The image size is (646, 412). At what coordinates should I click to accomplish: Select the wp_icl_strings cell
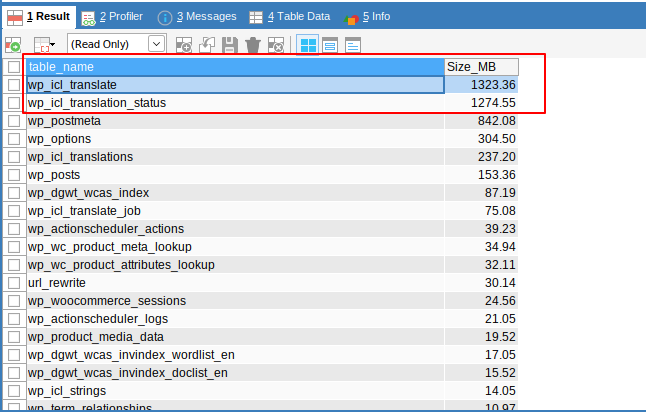(235, 391)
